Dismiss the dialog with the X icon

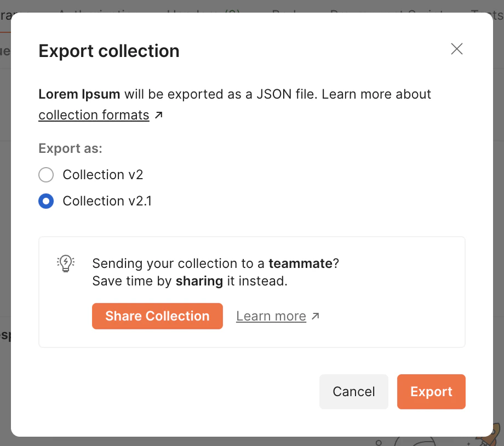(456, 49)
